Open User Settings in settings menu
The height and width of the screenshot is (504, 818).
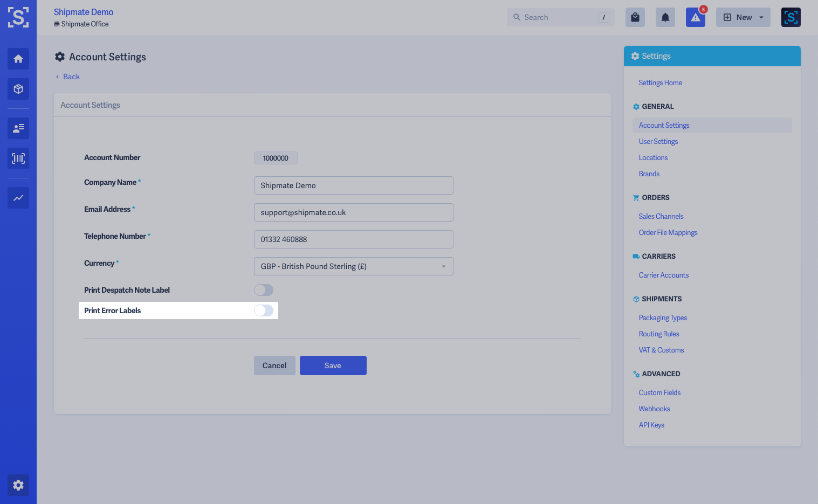[658, 141]
